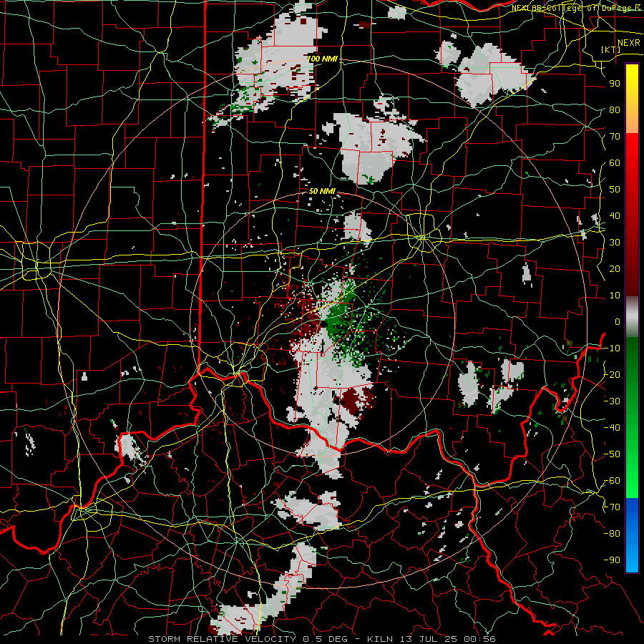Click the '70' label on the color scale
Screen dimensions: 644x644
[615, 137]
